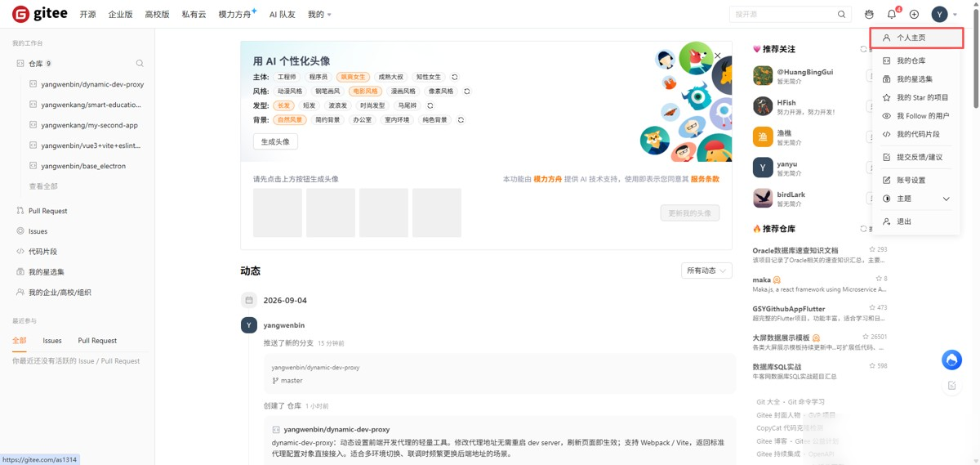Select 短发 hairstyle tag
Image resolution: width=980 pixels, height=465 pixels.
point(310,105)
